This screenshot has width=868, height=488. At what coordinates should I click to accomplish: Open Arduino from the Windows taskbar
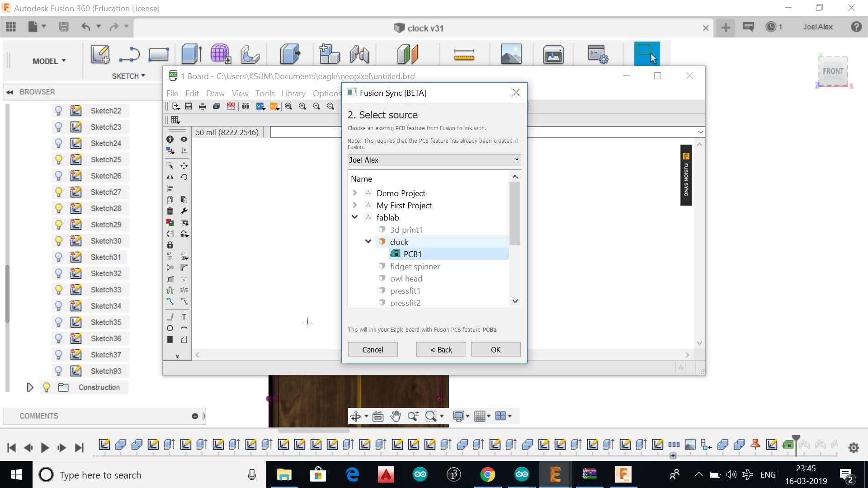[420, 474]
